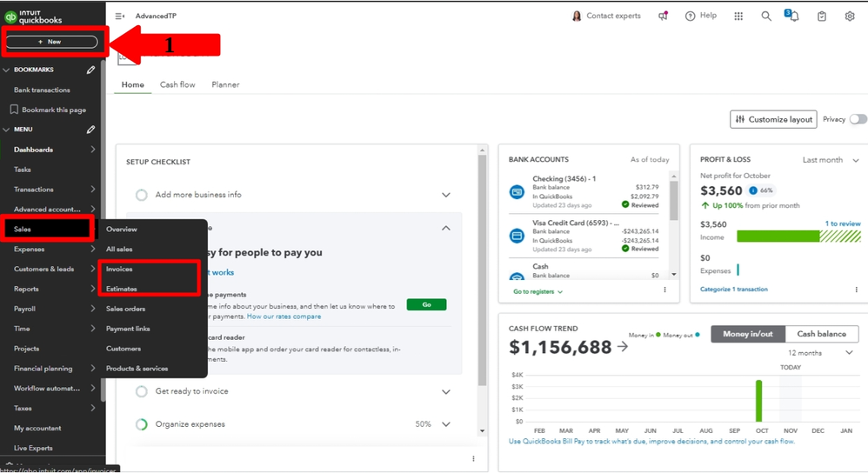Toggle the Privacy switch
The image size is (868, 473).
point(858,119)
